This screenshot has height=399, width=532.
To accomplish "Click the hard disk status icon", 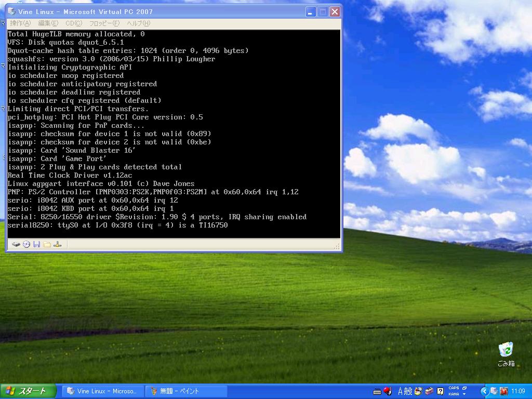I will click(x=16, y=244).
